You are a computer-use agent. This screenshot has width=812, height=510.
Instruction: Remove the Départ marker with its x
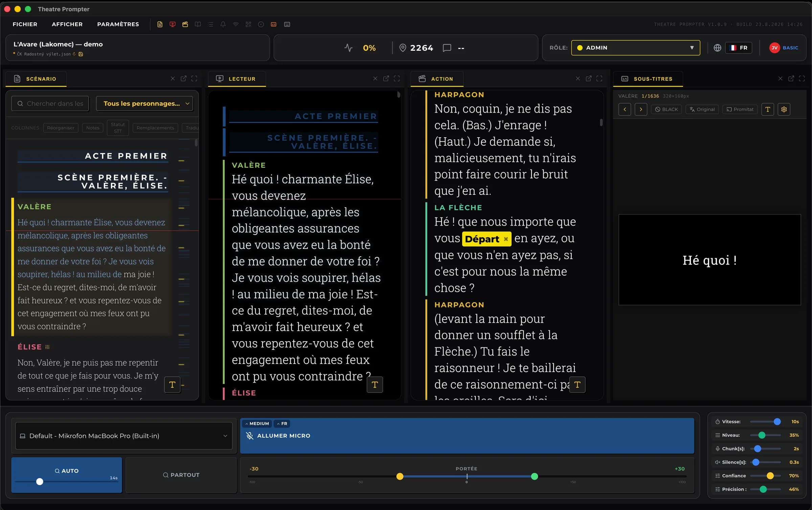(506, 239)
